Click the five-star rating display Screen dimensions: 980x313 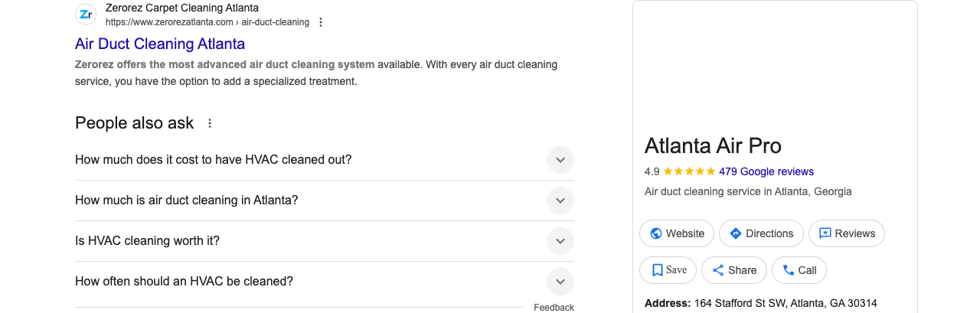689,171
